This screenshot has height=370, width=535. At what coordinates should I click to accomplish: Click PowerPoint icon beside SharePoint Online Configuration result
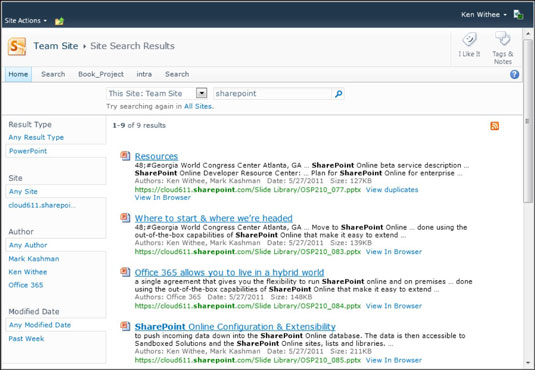tap(125, 326)
